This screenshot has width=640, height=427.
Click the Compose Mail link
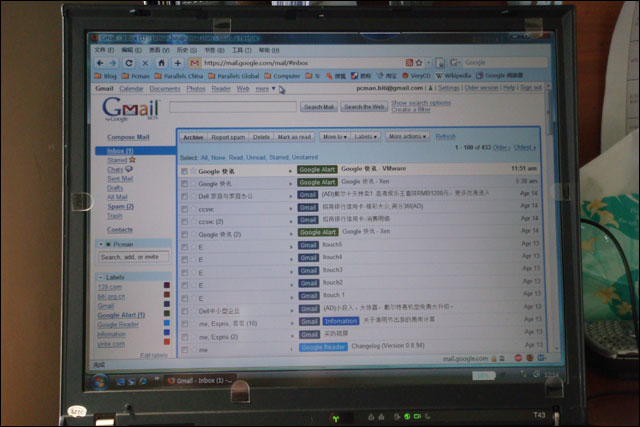(128, 137)
